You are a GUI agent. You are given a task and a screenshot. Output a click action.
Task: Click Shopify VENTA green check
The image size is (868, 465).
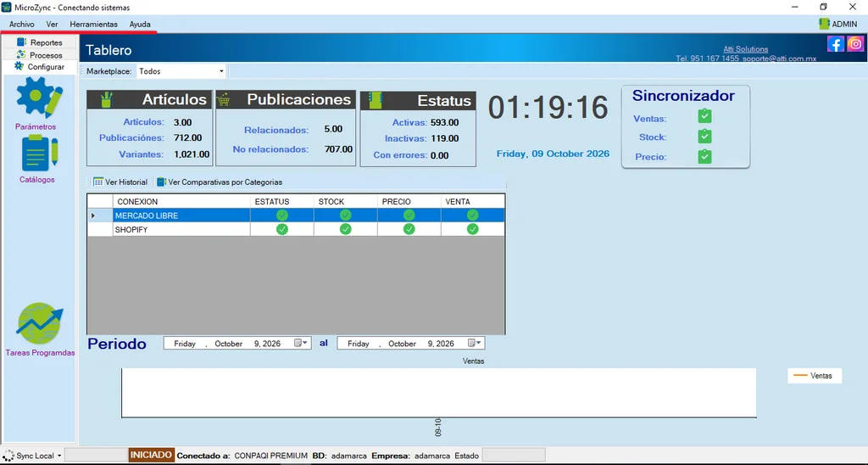(472, 229)
